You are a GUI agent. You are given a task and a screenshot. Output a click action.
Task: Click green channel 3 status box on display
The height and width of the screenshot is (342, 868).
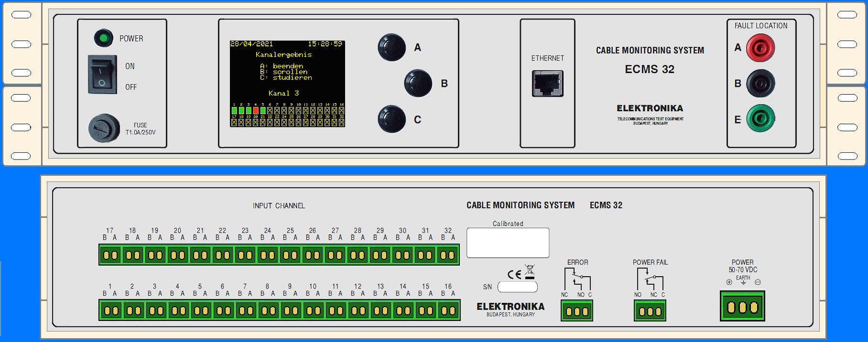tap(249, 110)
